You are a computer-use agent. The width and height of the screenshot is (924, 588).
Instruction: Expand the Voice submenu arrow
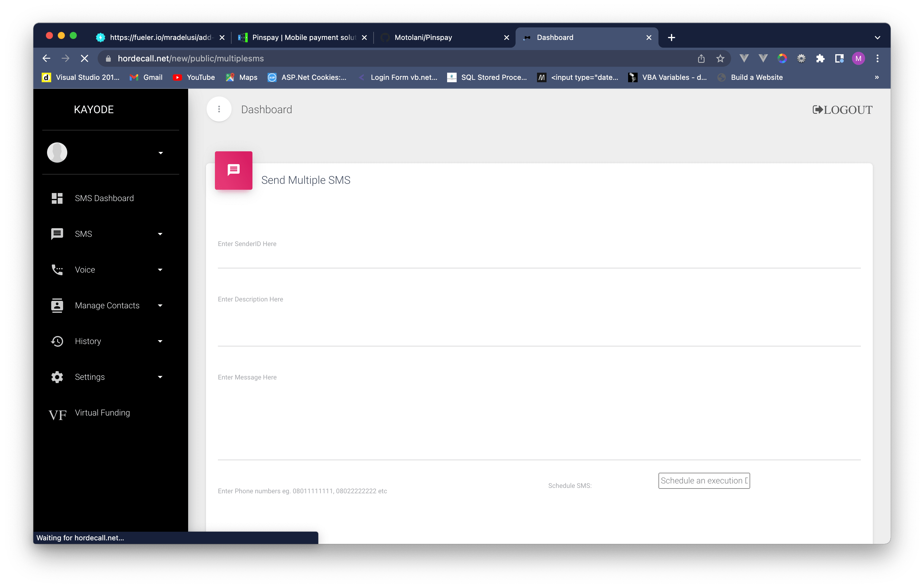point(160,270)
